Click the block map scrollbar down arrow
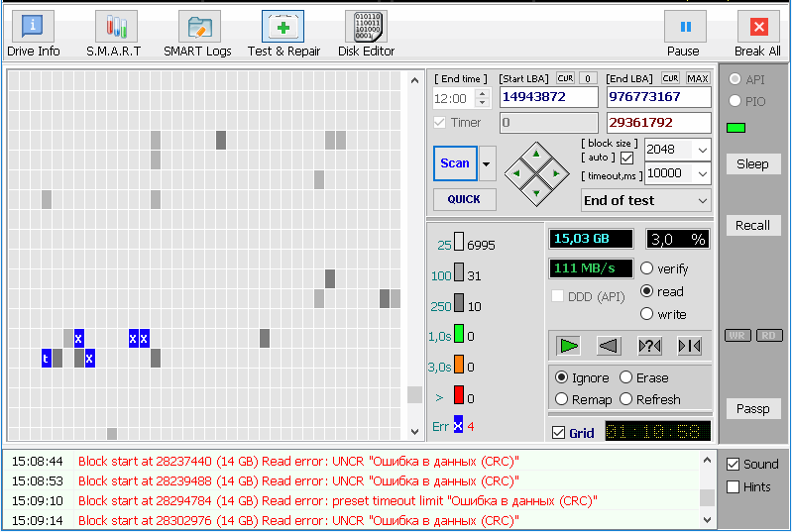The height and width of the screenshot is (532, 792). point(414,432)
